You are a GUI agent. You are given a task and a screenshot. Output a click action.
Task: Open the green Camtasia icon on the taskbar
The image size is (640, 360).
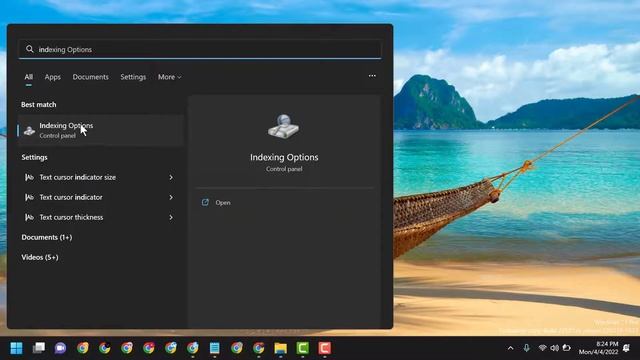coord(302,348)
